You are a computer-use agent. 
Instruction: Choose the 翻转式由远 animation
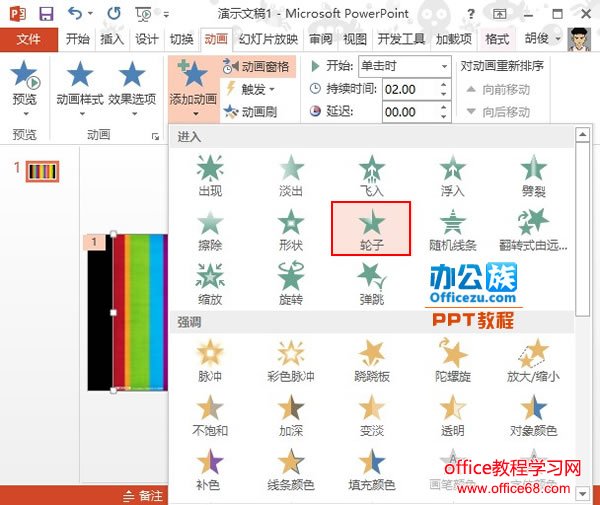pyautogui.click(x=533, y=229)
